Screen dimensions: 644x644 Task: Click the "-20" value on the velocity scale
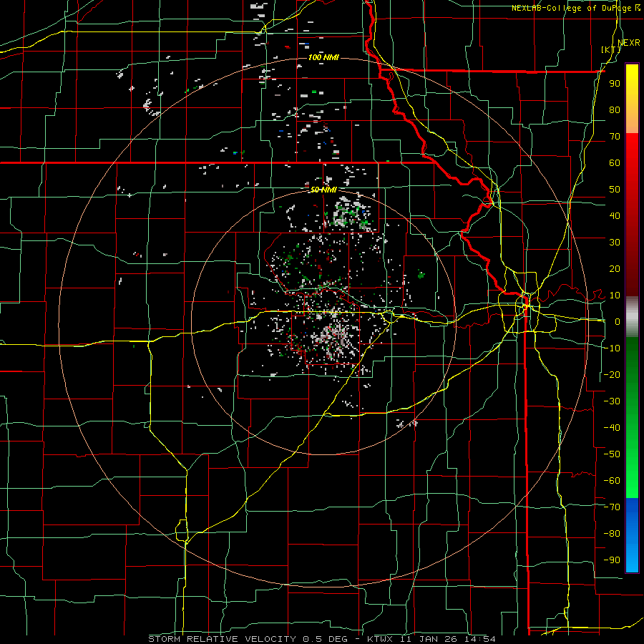[612, 375]
